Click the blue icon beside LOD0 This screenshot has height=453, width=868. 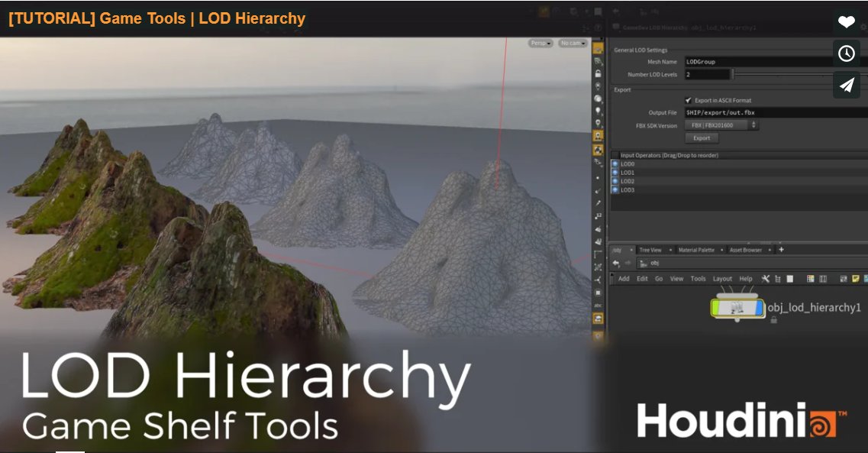click(x=615, y=164)
